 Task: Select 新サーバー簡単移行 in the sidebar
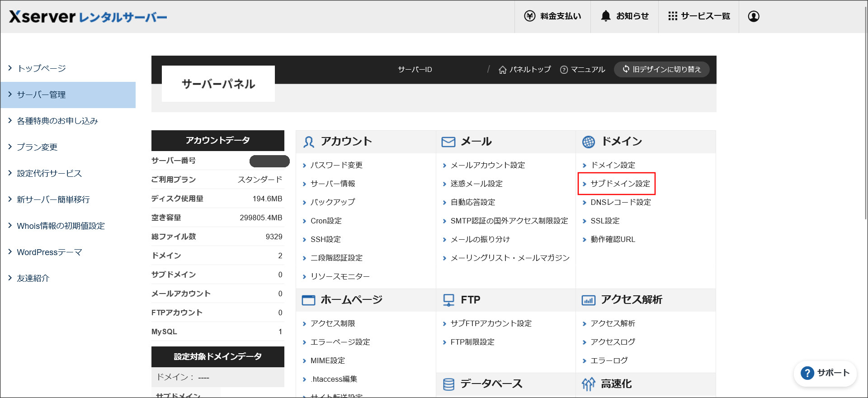[68, 199]
